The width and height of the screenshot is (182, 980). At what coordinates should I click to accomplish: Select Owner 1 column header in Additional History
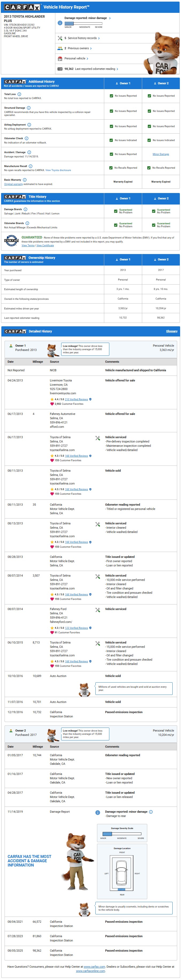coord(123,83)
